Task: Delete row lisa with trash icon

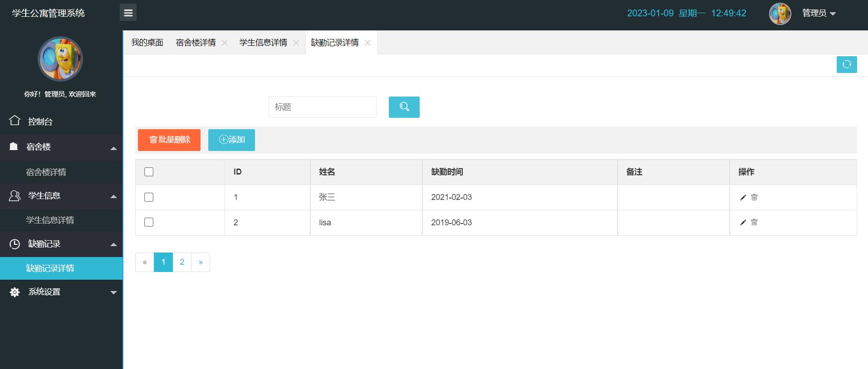Action: pos(754,222)
